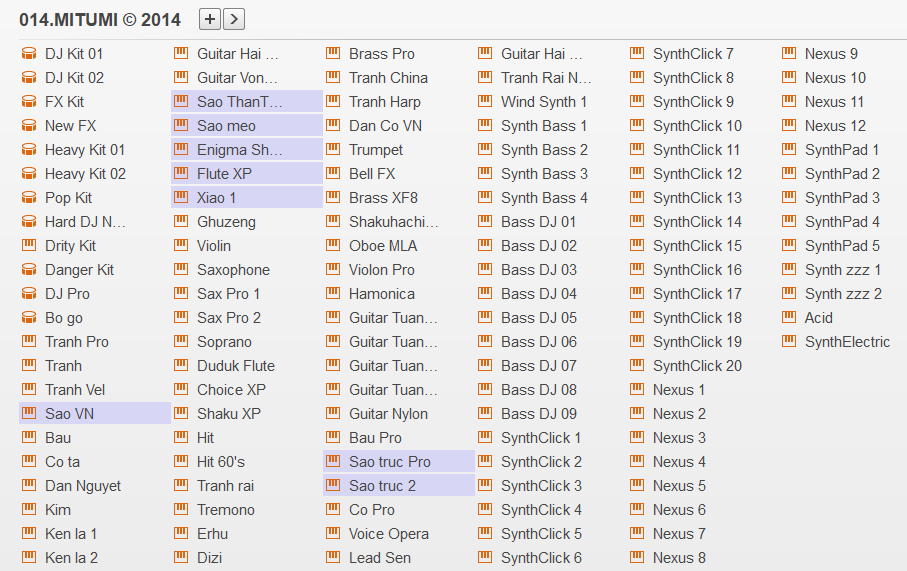Click the keyboard icon beside Nexus 9
The width and height of the screenshot is (907, 571).
[789, 54]
